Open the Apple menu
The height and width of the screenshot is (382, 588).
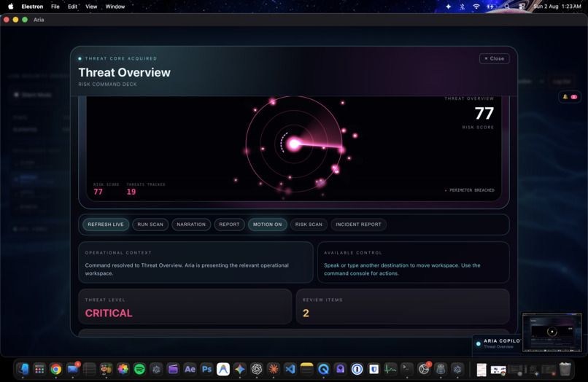click(10, 7)
